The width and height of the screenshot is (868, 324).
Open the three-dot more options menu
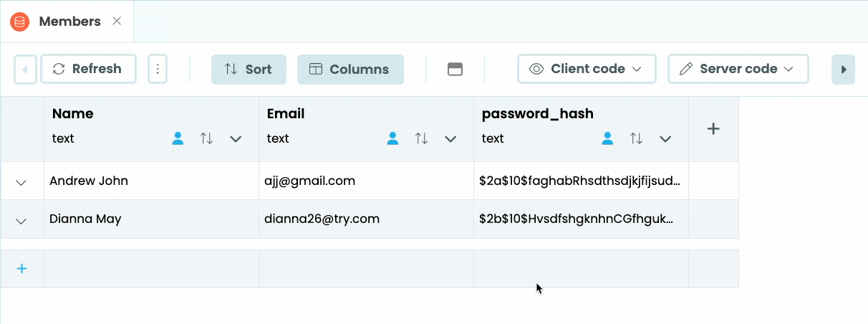[158, 69]
